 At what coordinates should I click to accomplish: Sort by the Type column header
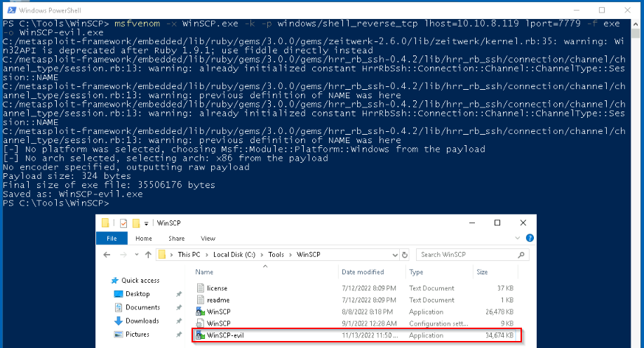(416, 272)
